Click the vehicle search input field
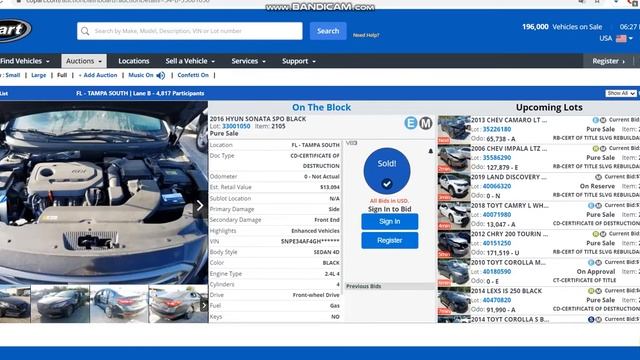Image resolution: width=640 pixels, height=360 pixels. (190, 31)
